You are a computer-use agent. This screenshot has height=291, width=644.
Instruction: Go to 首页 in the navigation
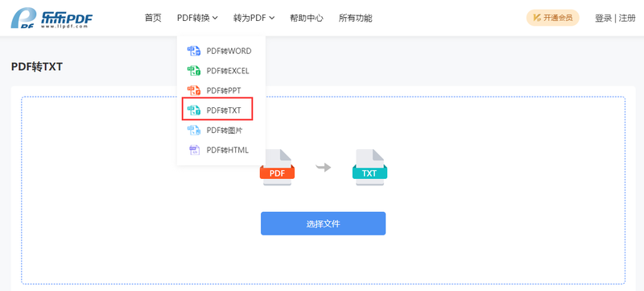point(153,18)
